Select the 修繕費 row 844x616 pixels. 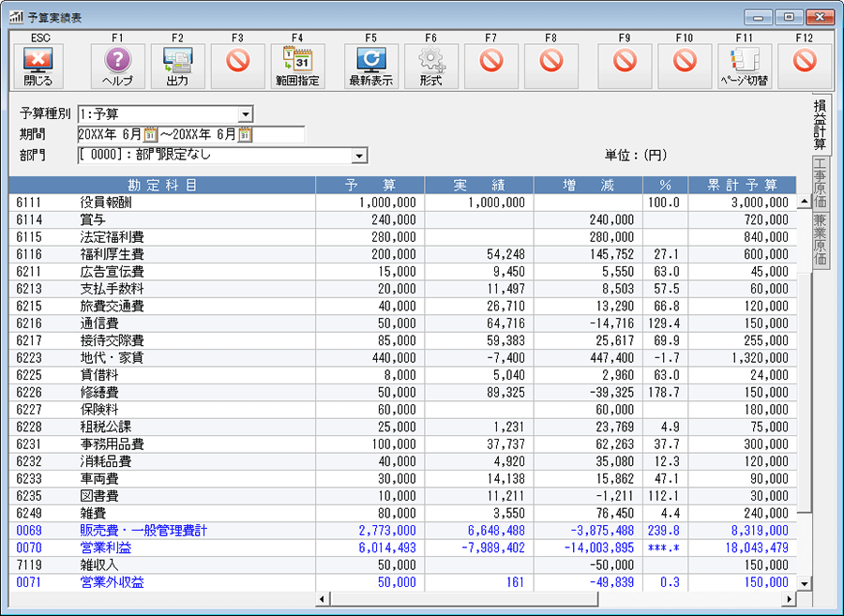point(402,392)
